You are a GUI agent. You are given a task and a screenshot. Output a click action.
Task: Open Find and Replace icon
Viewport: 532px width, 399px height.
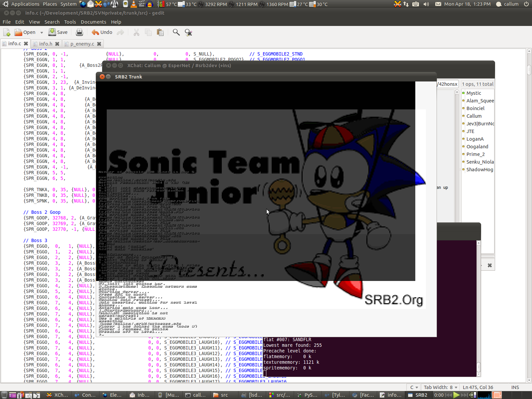188,32
